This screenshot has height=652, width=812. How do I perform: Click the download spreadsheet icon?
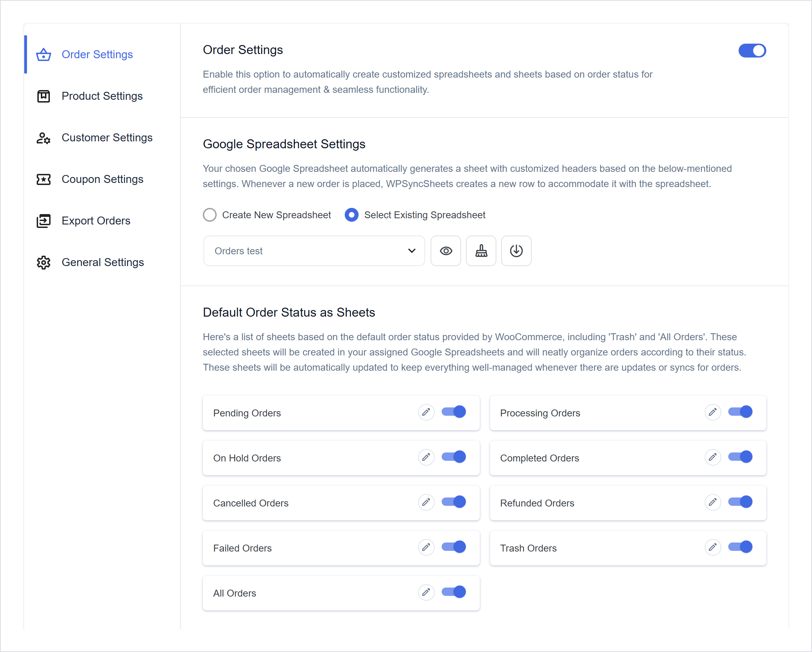[x=516, y=251]
